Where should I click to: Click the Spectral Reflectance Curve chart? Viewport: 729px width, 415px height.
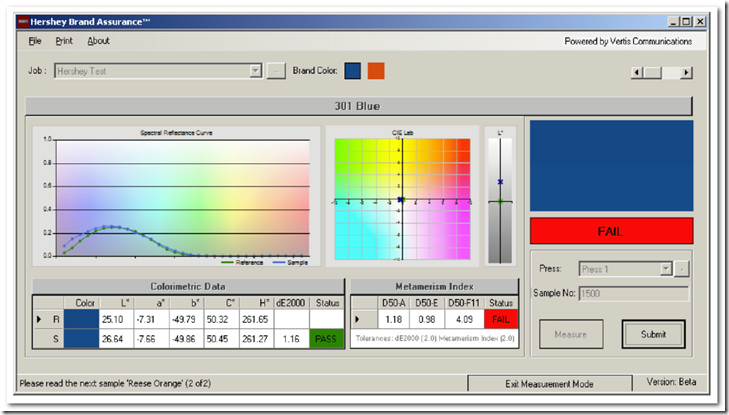tap(177, 197)
